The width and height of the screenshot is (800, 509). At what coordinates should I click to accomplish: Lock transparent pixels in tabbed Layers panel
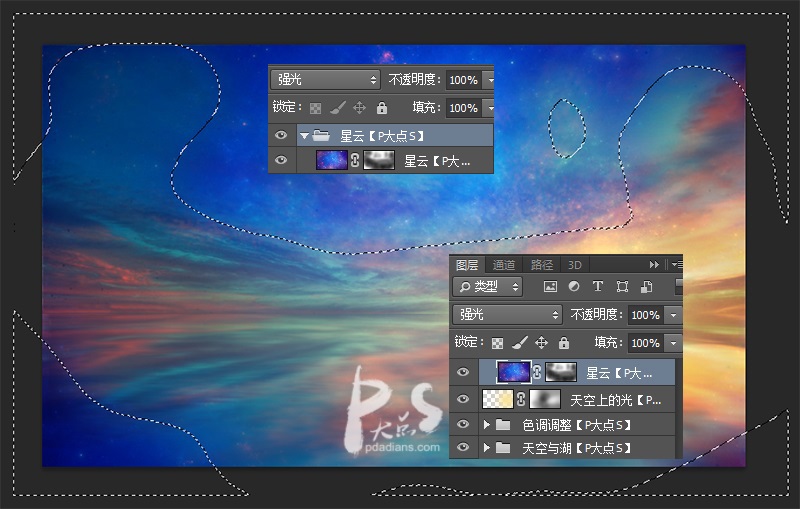tap(497, 343)
